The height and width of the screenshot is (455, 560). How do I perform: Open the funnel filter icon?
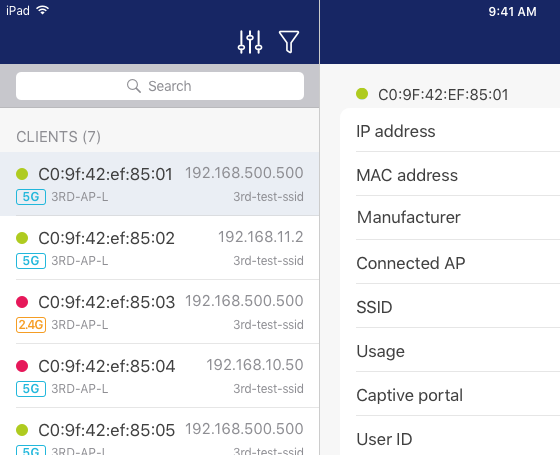289,42
